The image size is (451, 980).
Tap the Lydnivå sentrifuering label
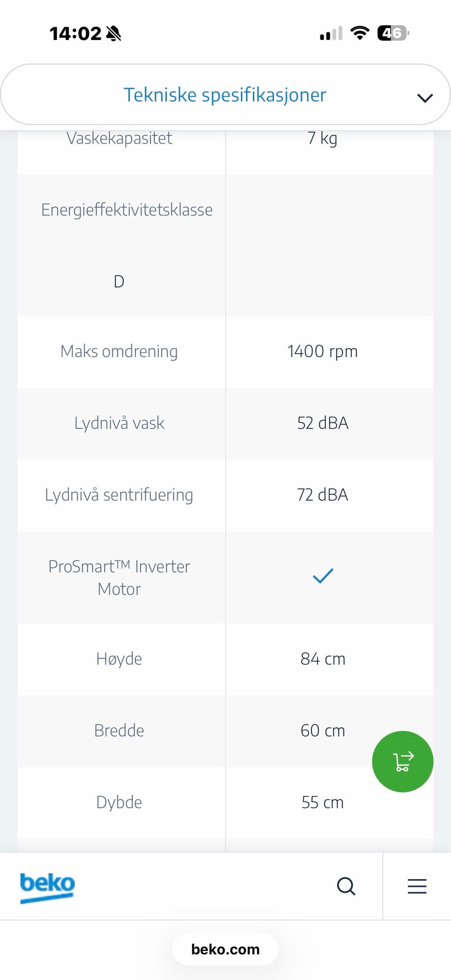tap(119, 495)
